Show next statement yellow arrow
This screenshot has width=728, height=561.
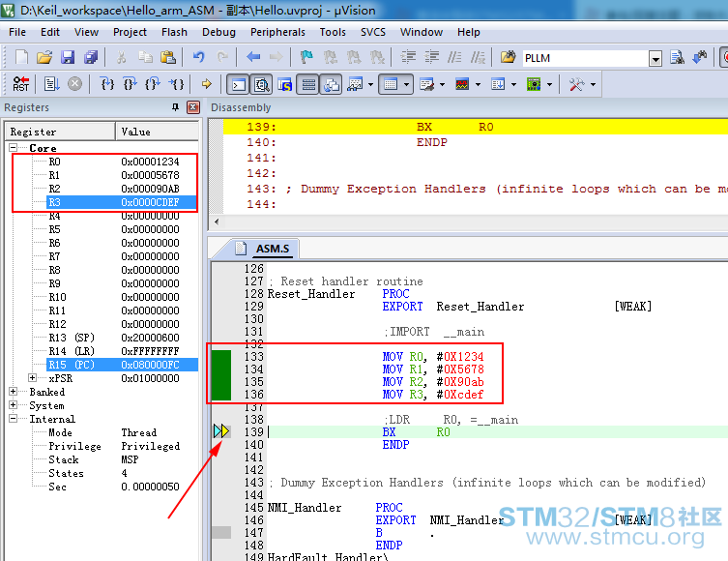point(207,84)
